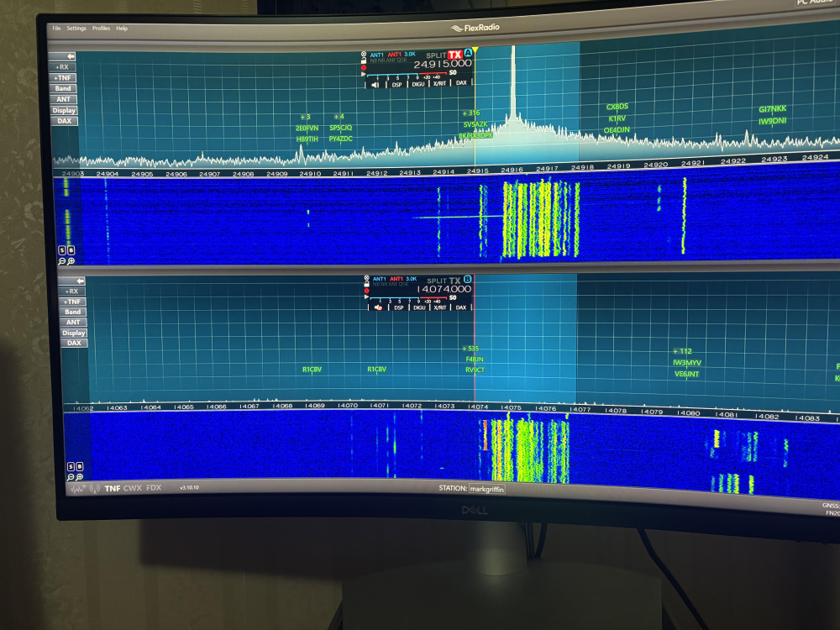Start recording on slice B red button
Viewport: 840px width, 630px height.
click(x=366, y=291)
